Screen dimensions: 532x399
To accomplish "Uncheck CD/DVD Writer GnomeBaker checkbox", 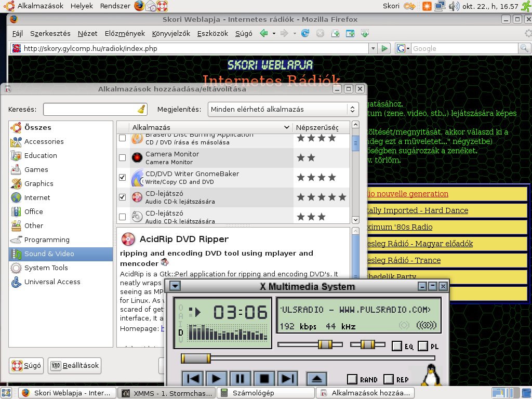I will (x=123, y=177).
